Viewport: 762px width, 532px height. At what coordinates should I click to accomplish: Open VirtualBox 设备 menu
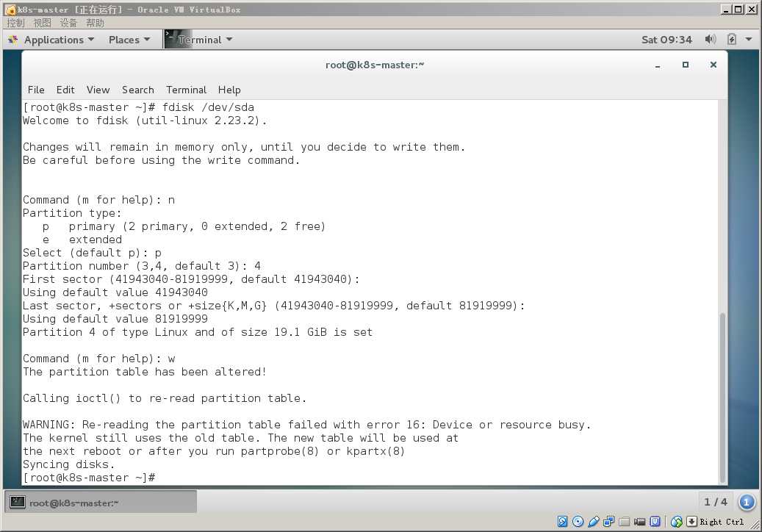coord(68,23)
